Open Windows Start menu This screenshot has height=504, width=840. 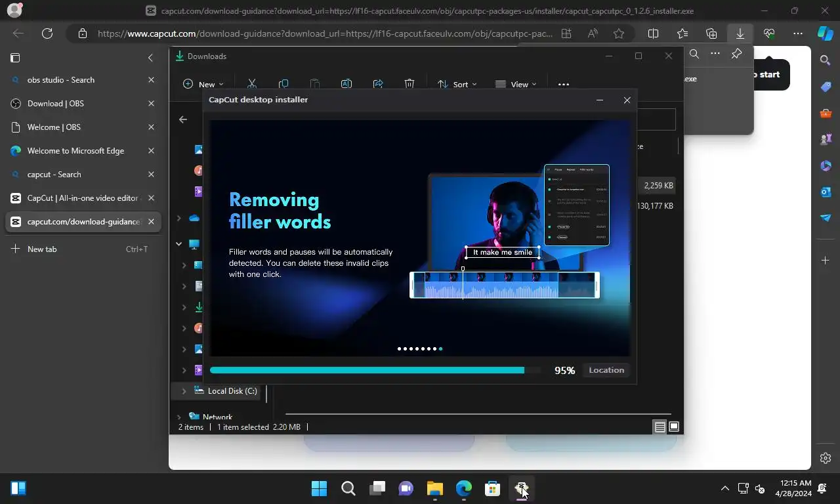tap(319, 488)
